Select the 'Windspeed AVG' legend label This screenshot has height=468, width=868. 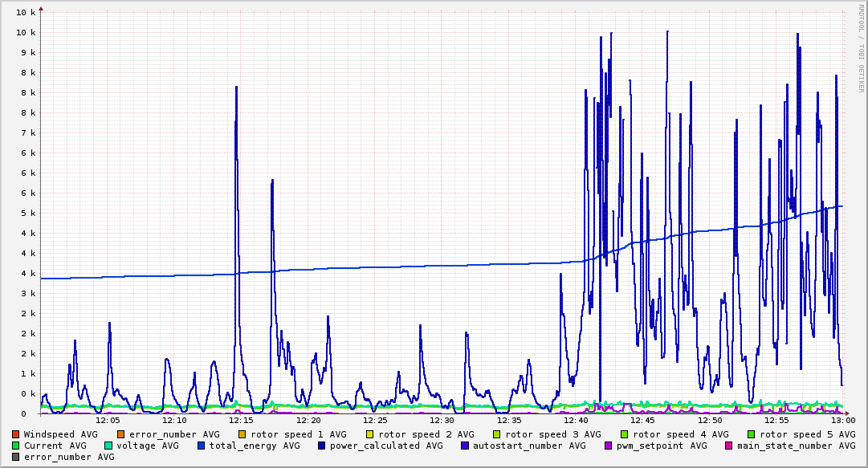pyautogui.click(x=61, y=435)
